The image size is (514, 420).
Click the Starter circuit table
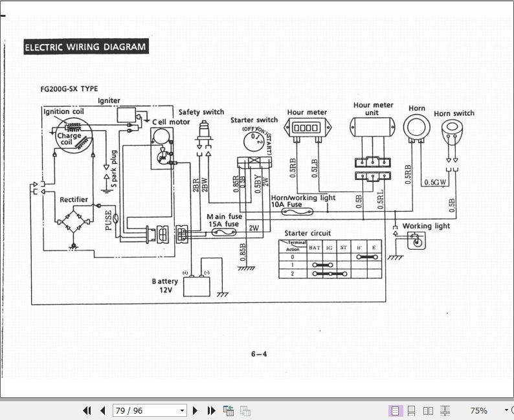330,259
